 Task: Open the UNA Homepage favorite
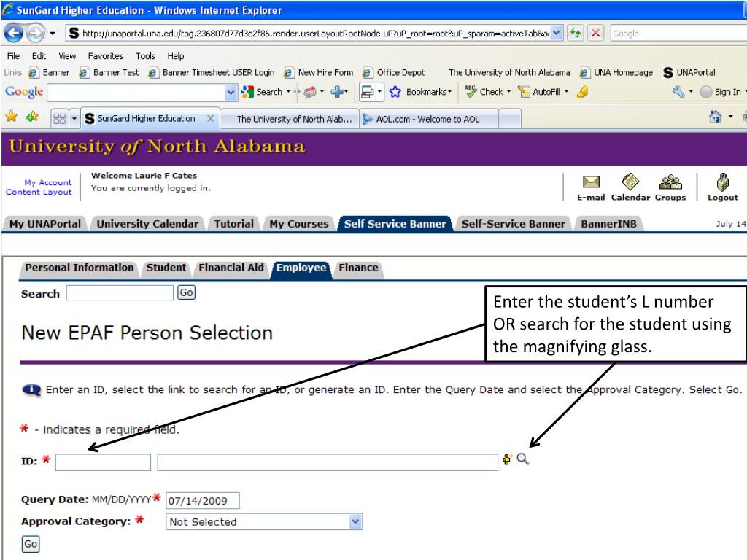(x=616, y=72)
